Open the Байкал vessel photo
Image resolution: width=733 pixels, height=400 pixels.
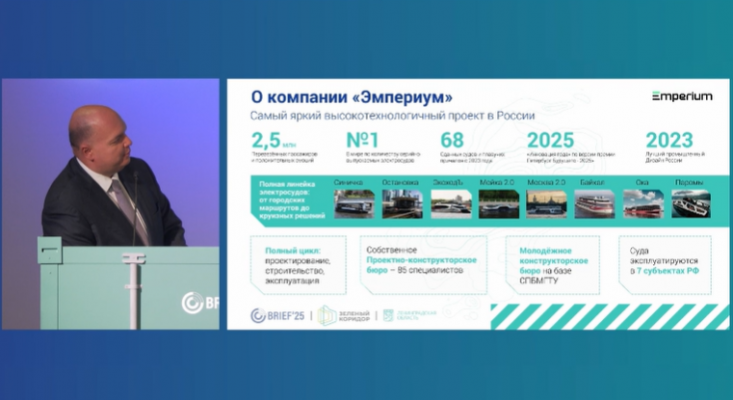(595, 204)
